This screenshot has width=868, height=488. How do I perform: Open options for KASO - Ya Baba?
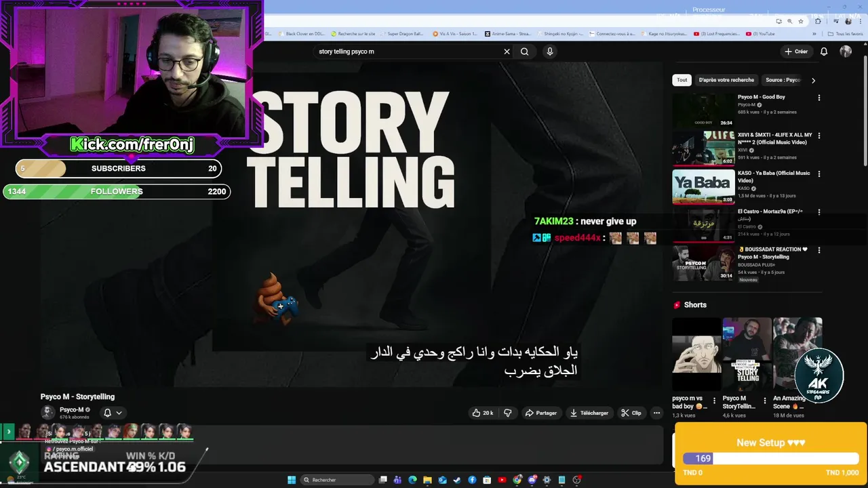coord(818,174)
